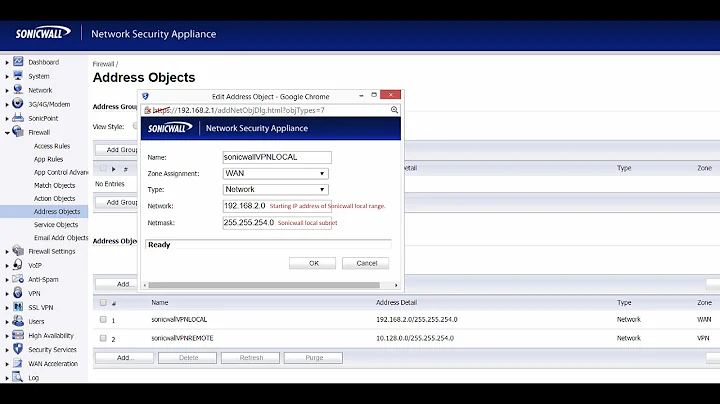
Task: Expand the Network tree arrow
Action: click(7, 90)
